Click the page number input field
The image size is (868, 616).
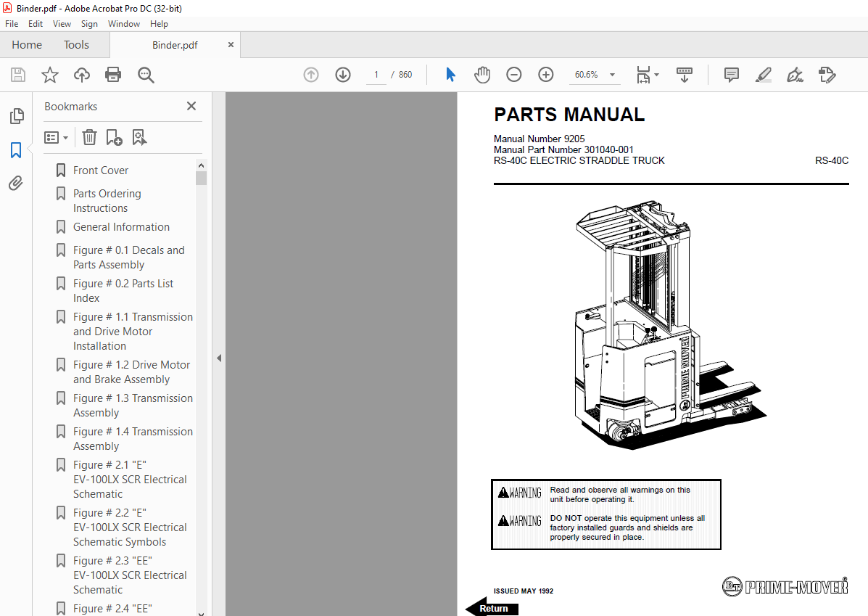[376, 75]
